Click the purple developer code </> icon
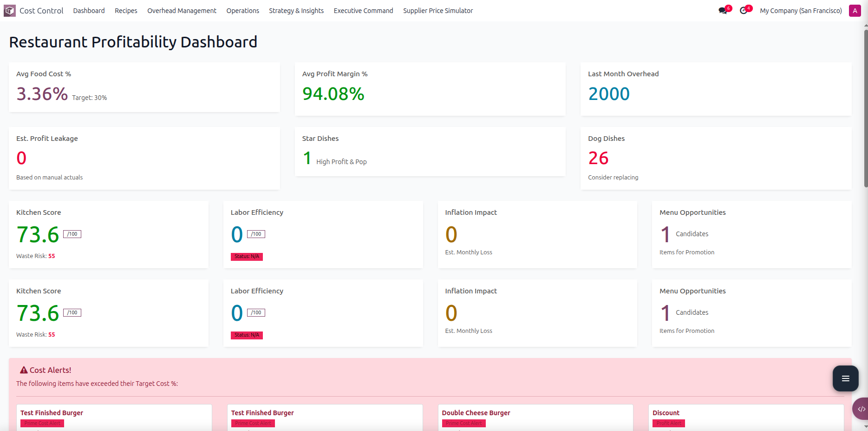 (862, 408)
